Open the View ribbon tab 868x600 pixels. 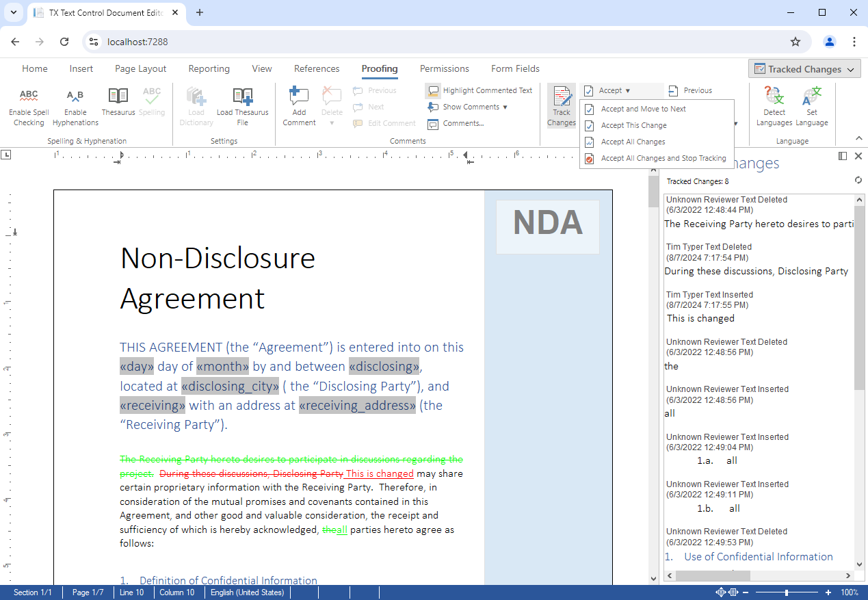(262, 68)
